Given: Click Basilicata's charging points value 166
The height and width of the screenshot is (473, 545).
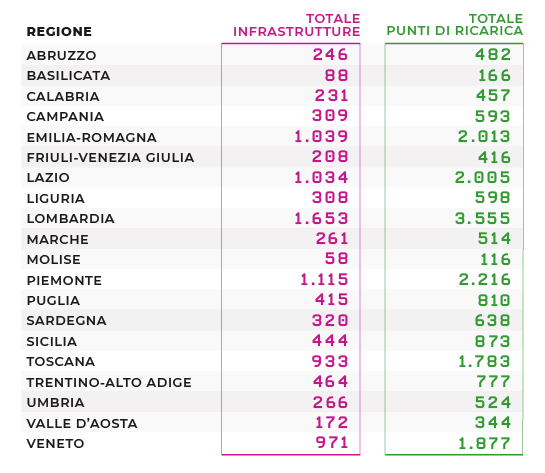Looking at the screenshot, I should (494, 75).
